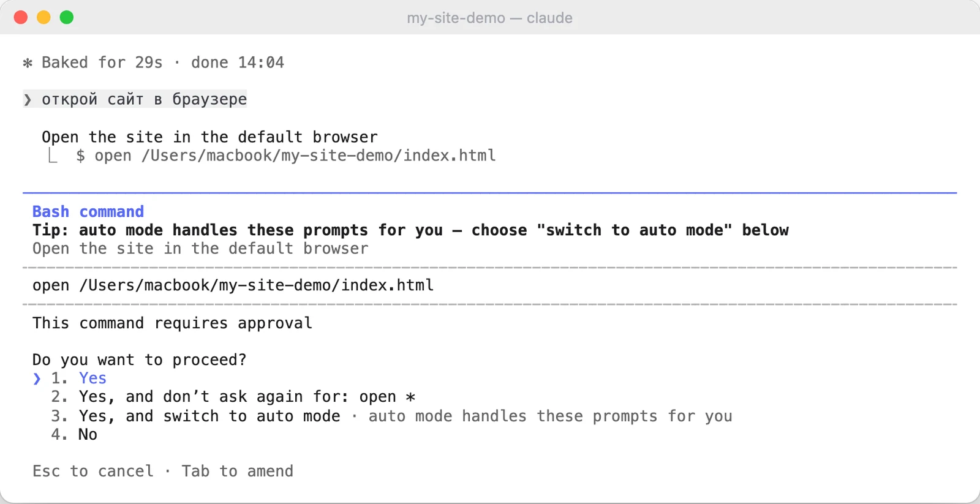
Task: Click the tree branch connector before $ open
Action: click(53, 156)
